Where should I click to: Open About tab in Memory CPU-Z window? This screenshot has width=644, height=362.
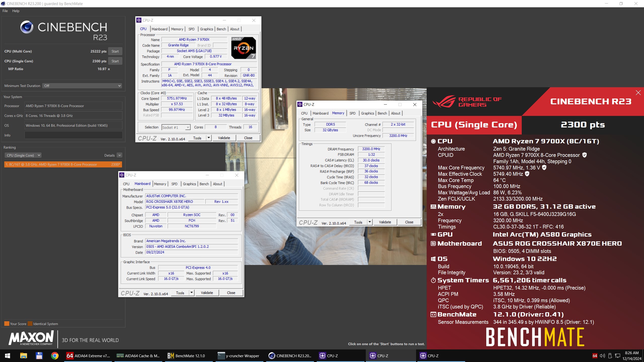coord(396,113)
